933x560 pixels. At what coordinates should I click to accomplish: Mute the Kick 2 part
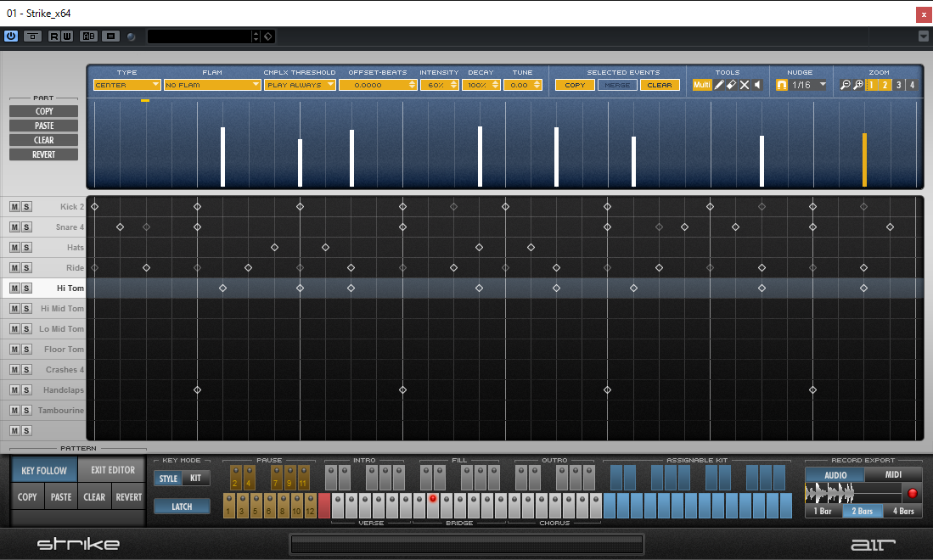(15, 207)
